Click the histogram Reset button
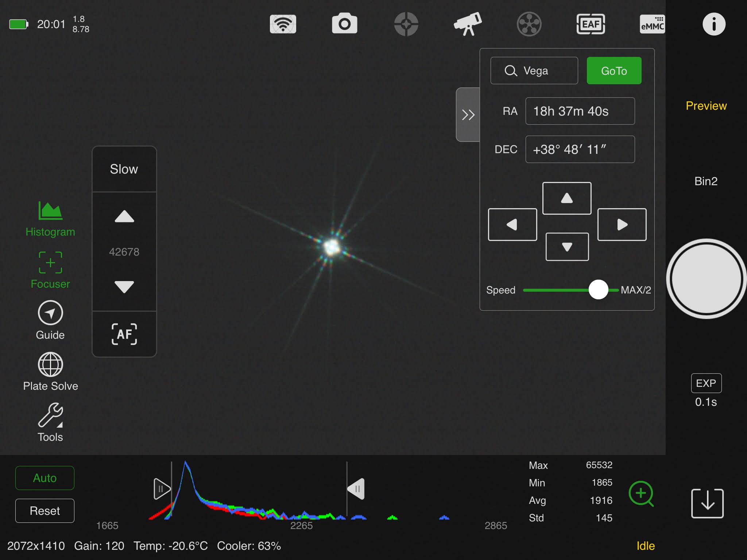Image resolution: width=747 pixels, height=560 pixels. 45,510
